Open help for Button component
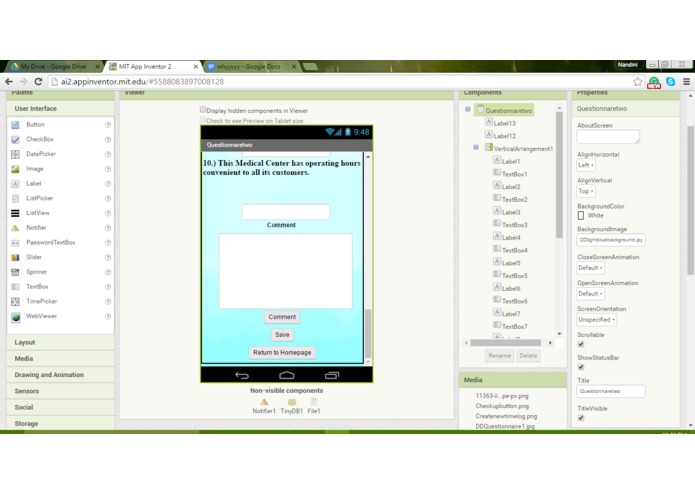The height and width of the screenshot is (494, 695). pos(108,125)
